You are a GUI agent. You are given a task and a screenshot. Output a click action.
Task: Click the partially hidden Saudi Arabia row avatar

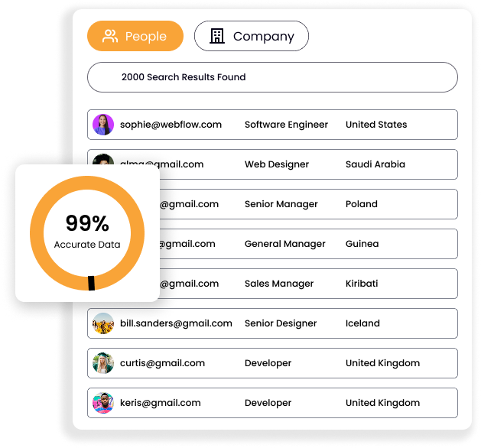[103, 159]
